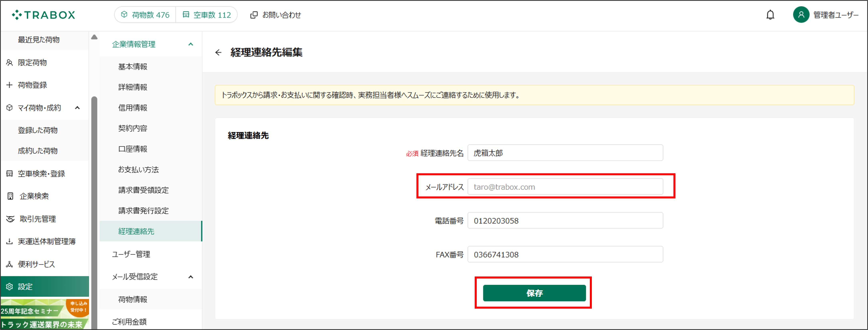Open 登録した荷物

(x=38, y=130)
